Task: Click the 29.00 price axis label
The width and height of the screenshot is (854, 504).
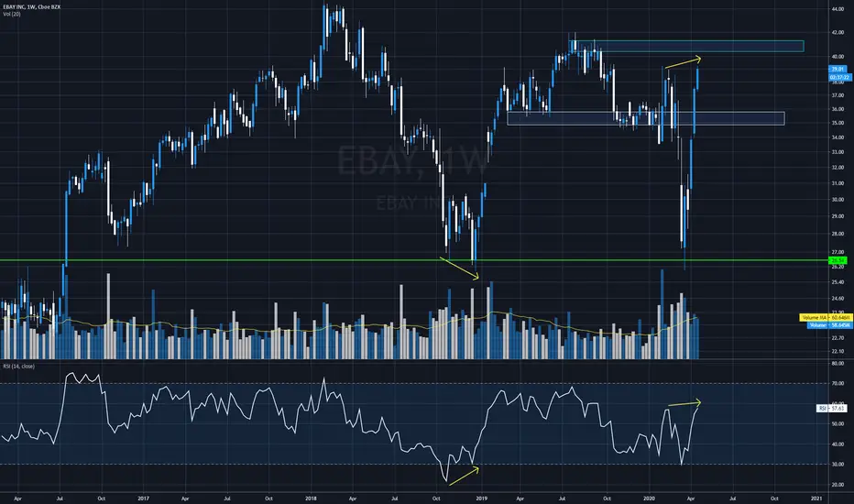Action: (838, 216)
